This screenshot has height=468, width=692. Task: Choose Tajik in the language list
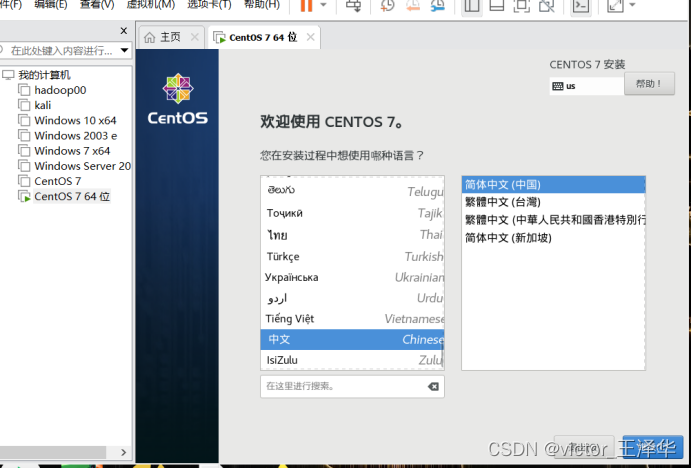point(352,213)
